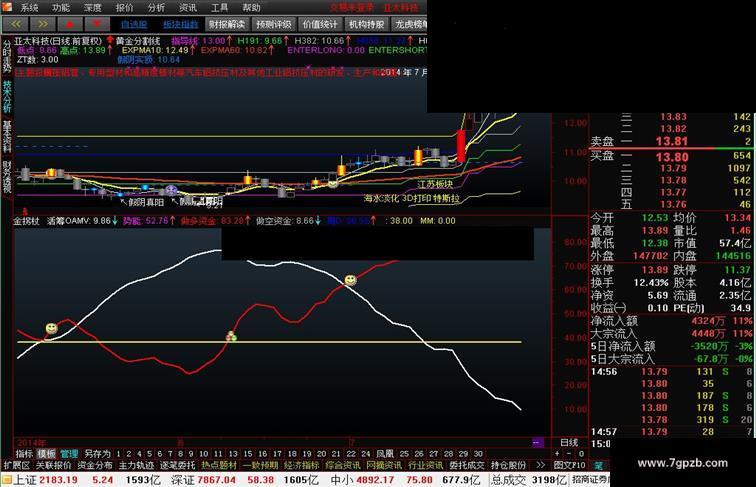Open the 综合资讯 bottom tab
The image size is (756, 487).
343,465
